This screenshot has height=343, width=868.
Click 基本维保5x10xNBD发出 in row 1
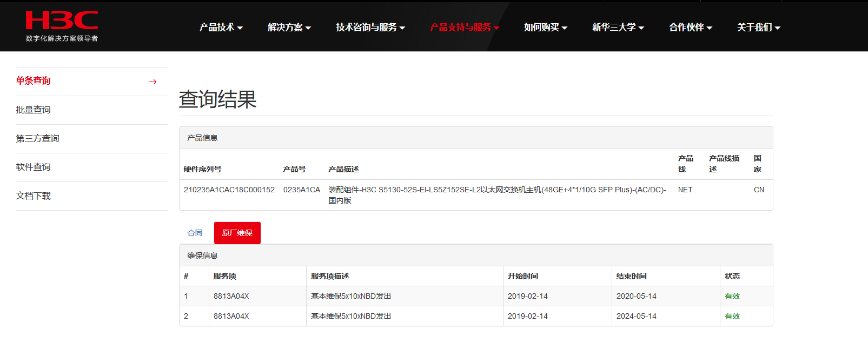[x=351, y=296]
